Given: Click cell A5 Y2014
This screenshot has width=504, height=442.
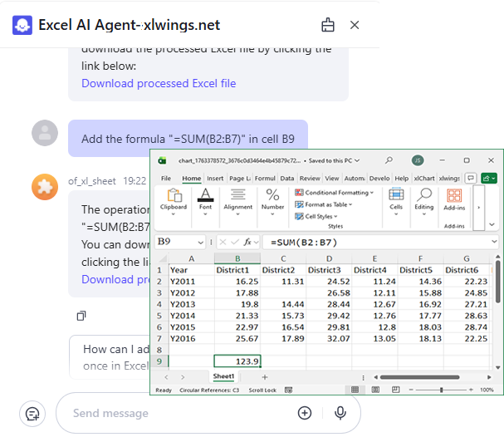Looking at the screenshot, I should (192, 316).
